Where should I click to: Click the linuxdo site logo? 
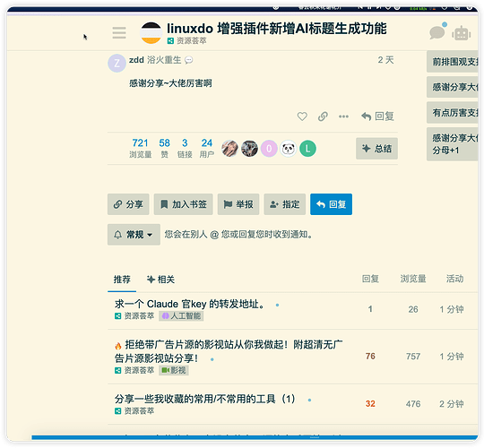[x=151, y=33]
